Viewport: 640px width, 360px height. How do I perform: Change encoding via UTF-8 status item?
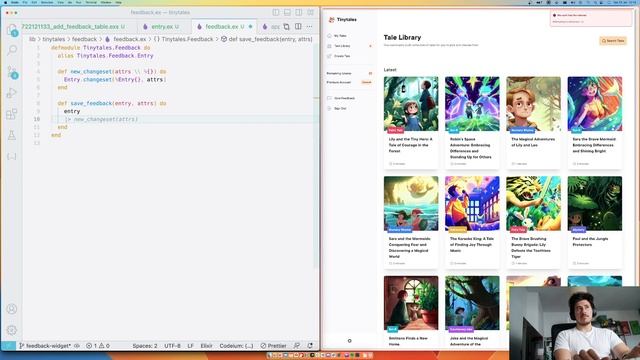click(x=172, y=346)
